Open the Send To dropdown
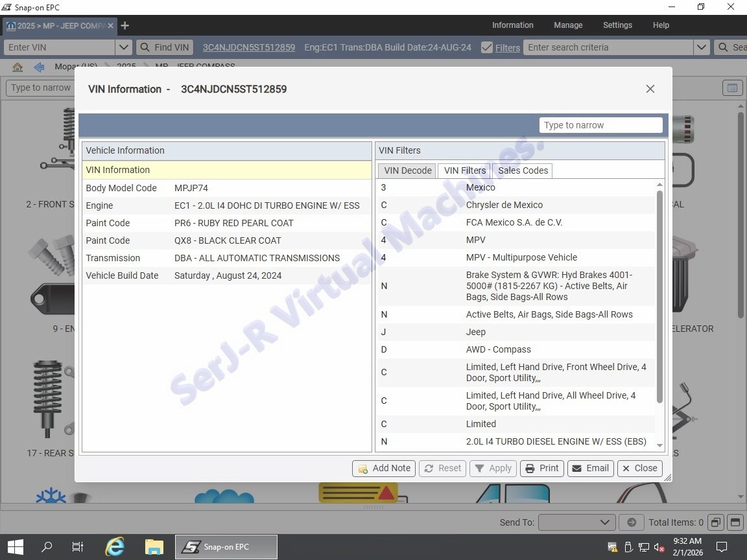Viewport: 747px width, 560px height. point(576,522)
